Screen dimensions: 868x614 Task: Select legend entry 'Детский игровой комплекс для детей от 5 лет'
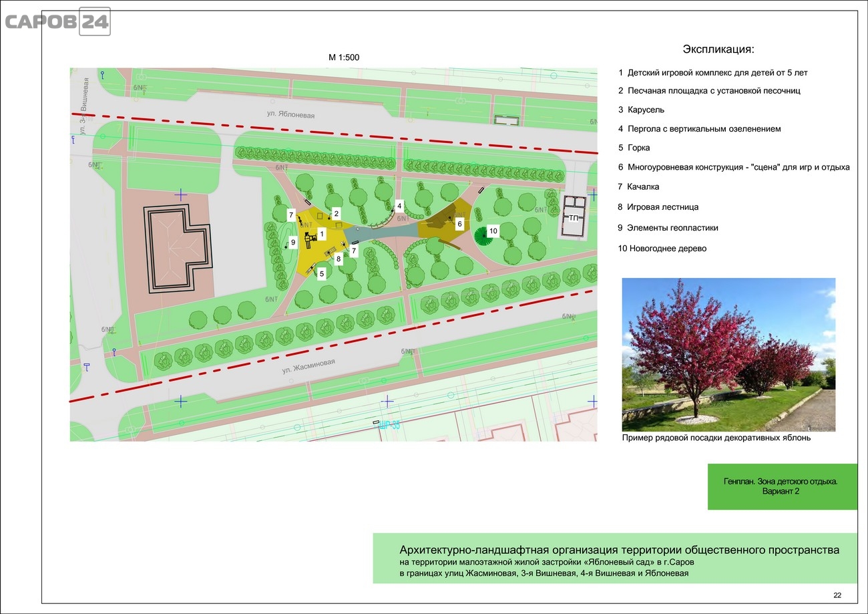713,73
